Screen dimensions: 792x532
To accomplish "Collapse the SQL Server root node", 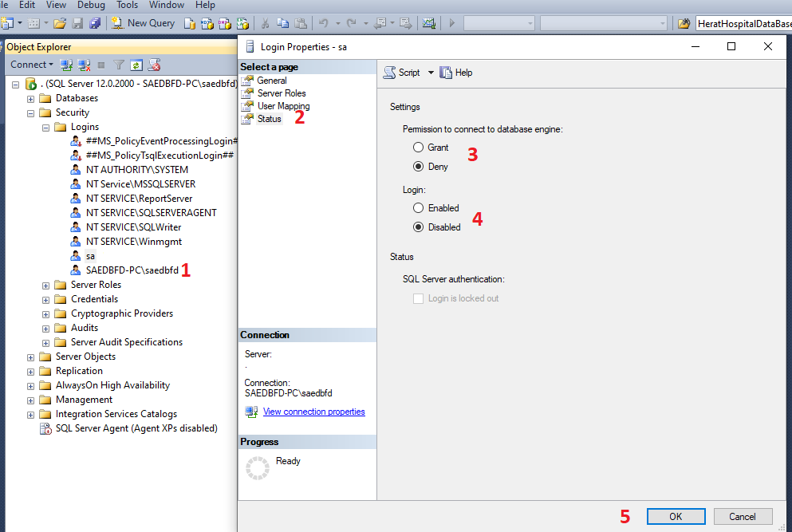I will coord(16,85).
